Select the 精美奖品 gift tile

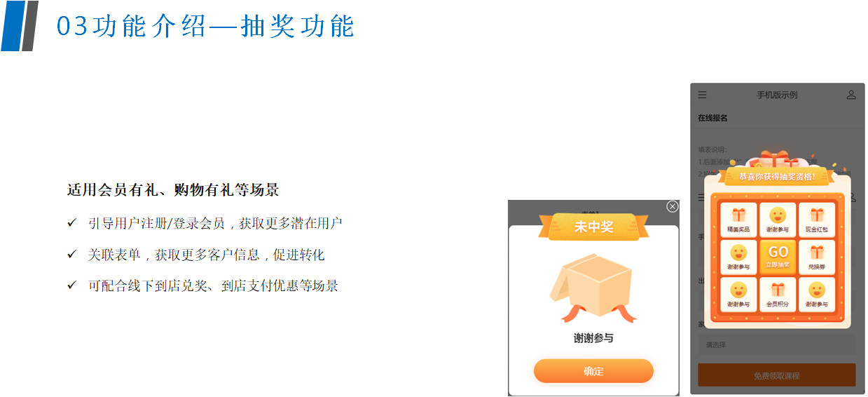[x=739, y=220]
